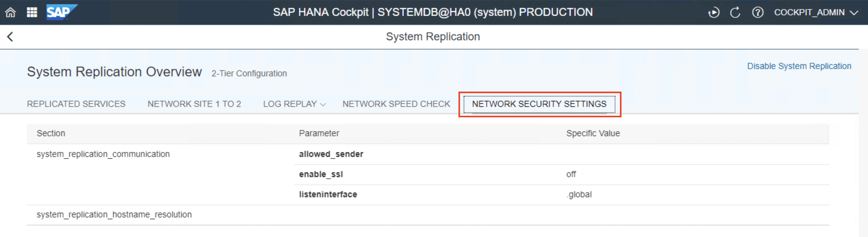Open the Help question mark icon
Image resolution: width=868 pixels, height=237 pixels.
(757, 13)
